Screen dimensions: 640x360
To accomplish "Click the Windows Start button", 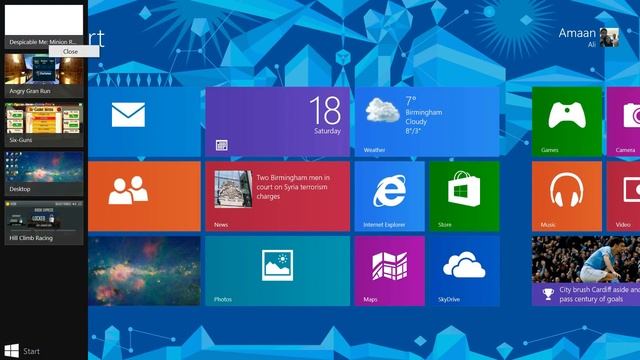I will tap(22, 351).
